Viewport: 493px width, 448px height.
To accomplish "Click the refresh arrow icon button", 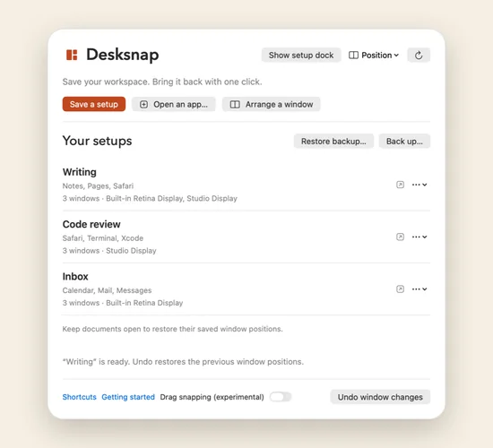I will [419, 56].
